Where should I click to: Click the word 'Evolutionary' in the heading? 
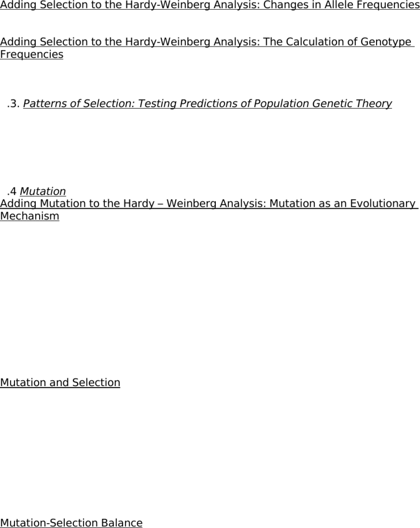coord(382,203)
